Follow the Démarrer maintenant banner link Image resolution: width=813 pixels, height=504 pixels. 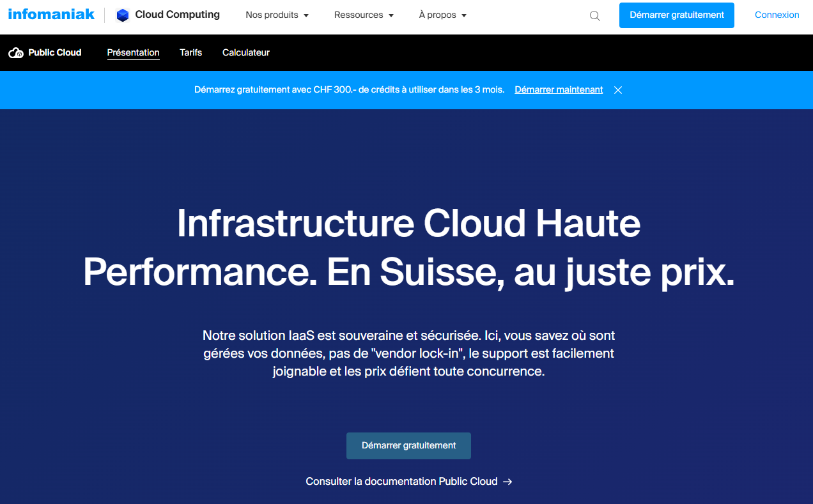tap(559, 90)
